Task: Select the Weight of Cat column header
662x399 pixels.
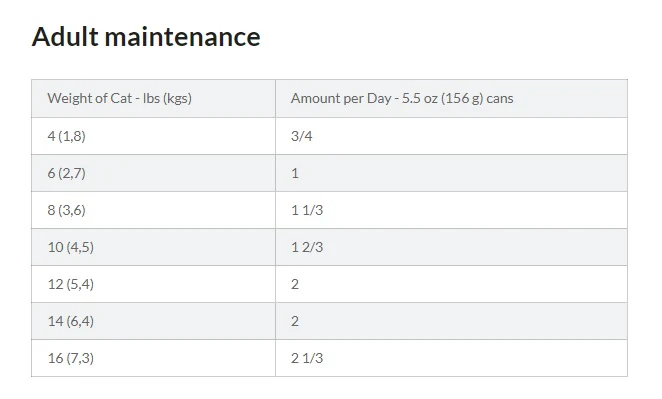Action: [153, 98]
